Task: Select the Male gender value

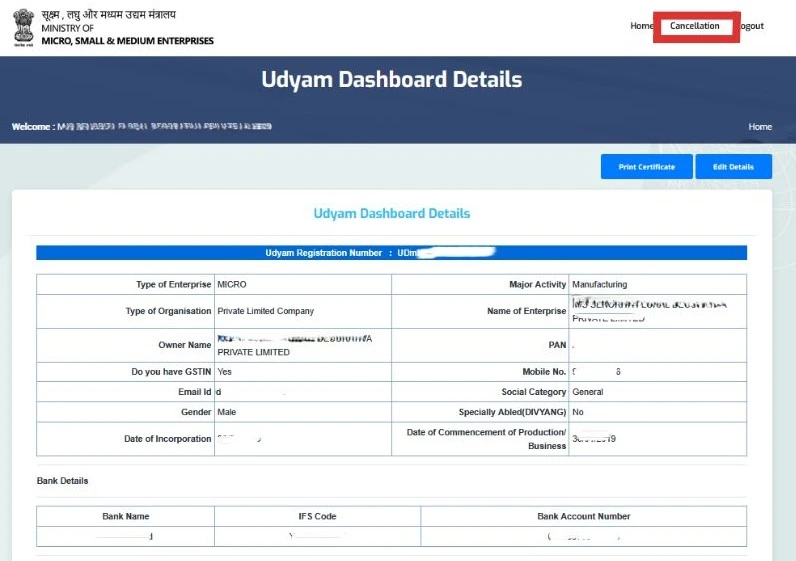Action: tap(226, 412)
